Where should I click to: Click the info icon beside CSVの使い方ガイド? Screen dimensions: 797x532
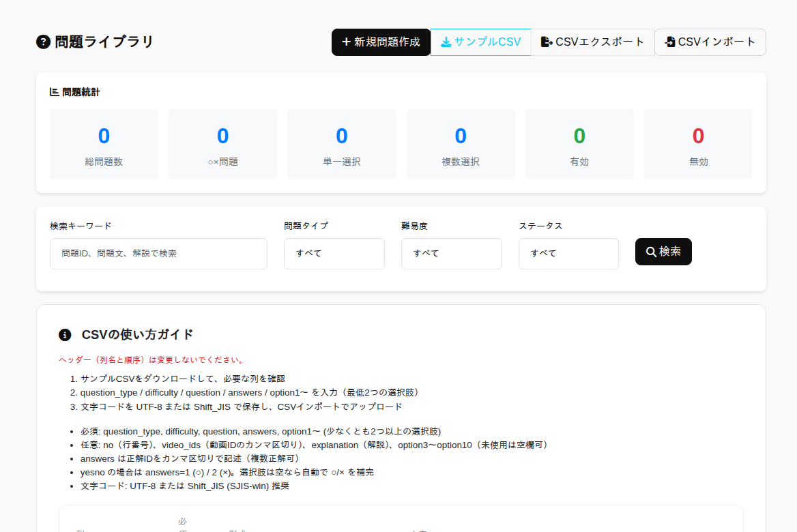click(65, 334)
